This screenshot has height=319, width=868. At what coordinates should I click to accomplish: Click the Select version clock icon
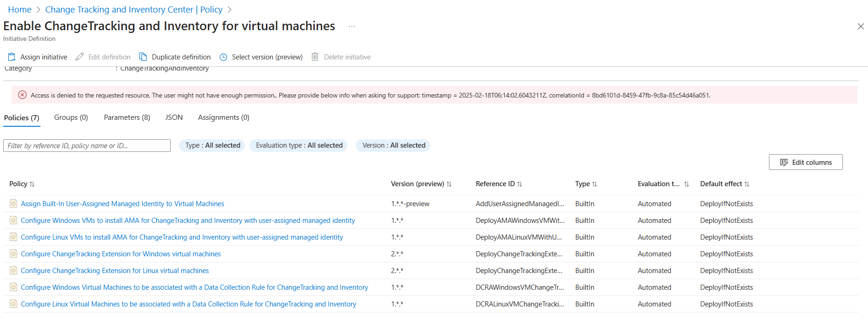(223, 57)
